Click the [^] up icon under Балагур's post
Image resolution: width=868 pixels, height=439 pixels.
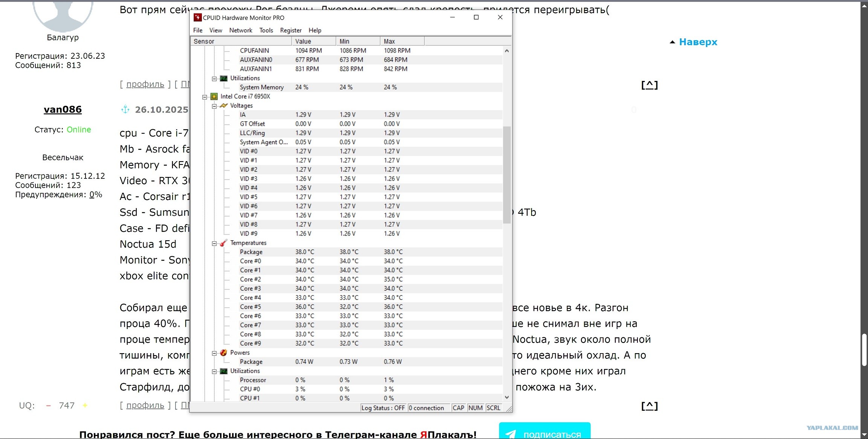649,85
